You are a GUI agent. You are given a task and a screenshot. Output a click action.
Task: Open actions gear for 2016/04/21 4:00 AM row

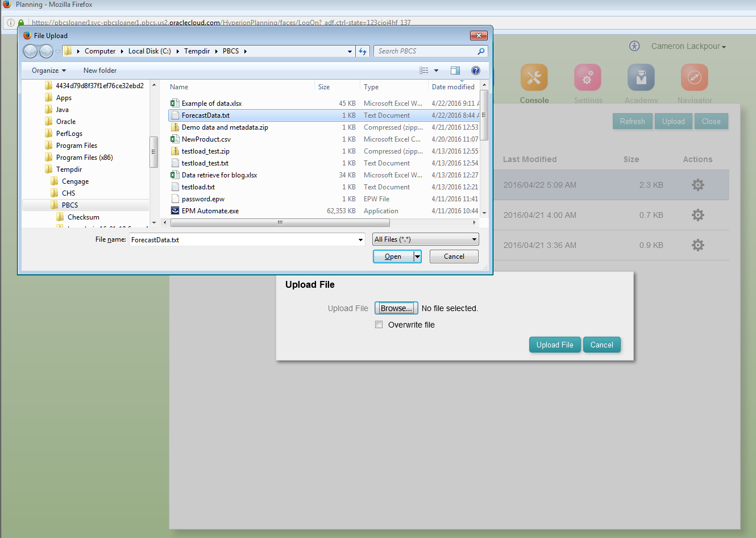(x=698, y=215)
